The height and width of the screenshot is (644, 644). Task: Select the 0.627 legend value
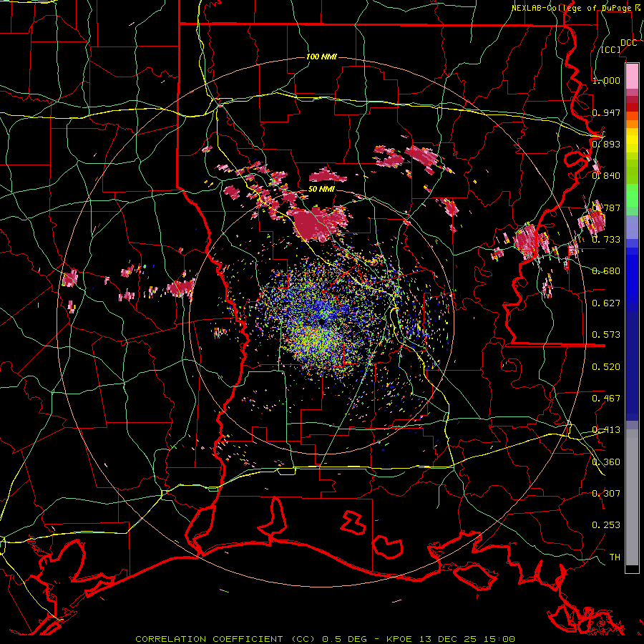(606, 303)
